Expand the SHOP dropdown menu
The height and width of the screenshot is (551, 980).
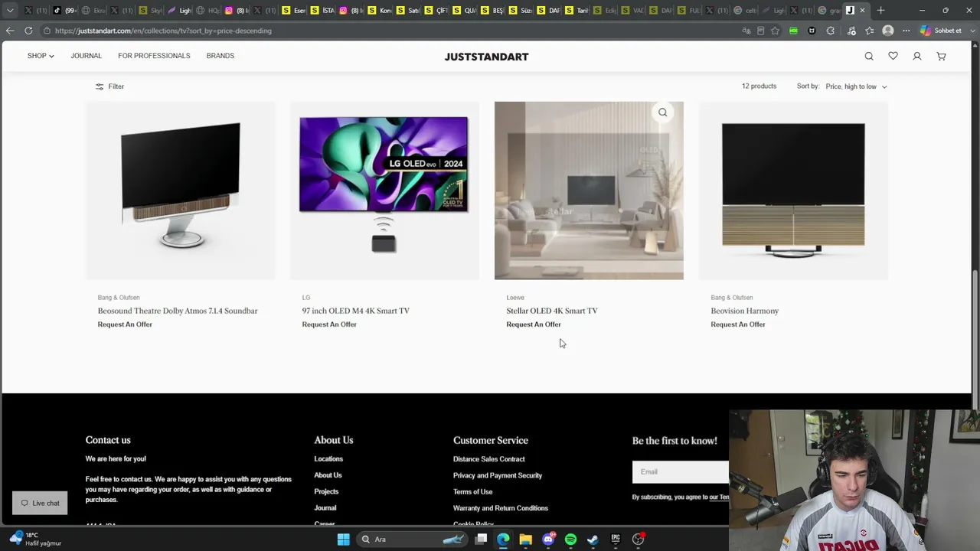click(41, 56)
